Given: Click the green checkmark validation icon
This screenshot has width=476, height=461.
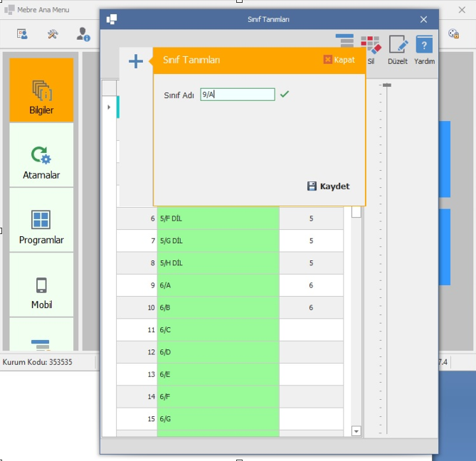Looking at the screenshot, I should (285, 94).
